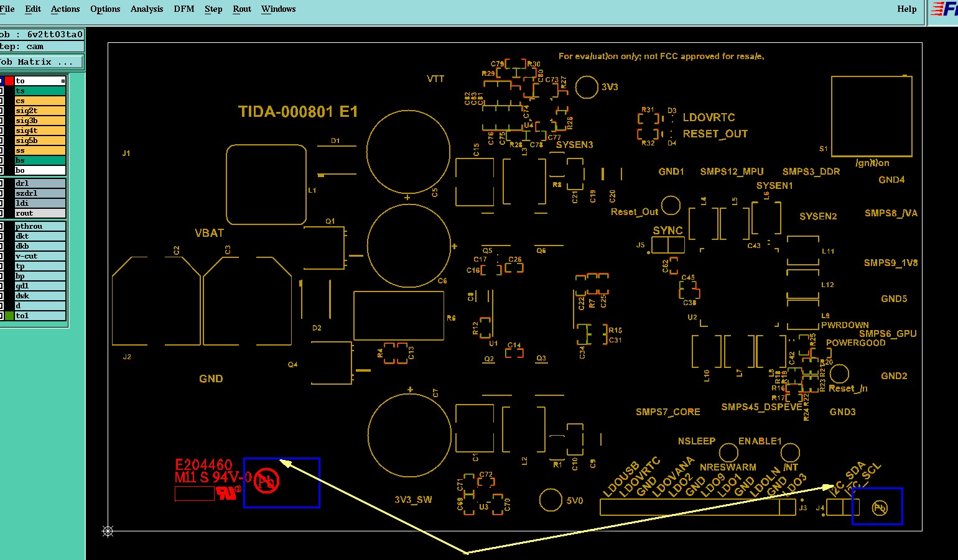Select the 'bo' layer row
This screenshot has width=958, height=560.
40,170
